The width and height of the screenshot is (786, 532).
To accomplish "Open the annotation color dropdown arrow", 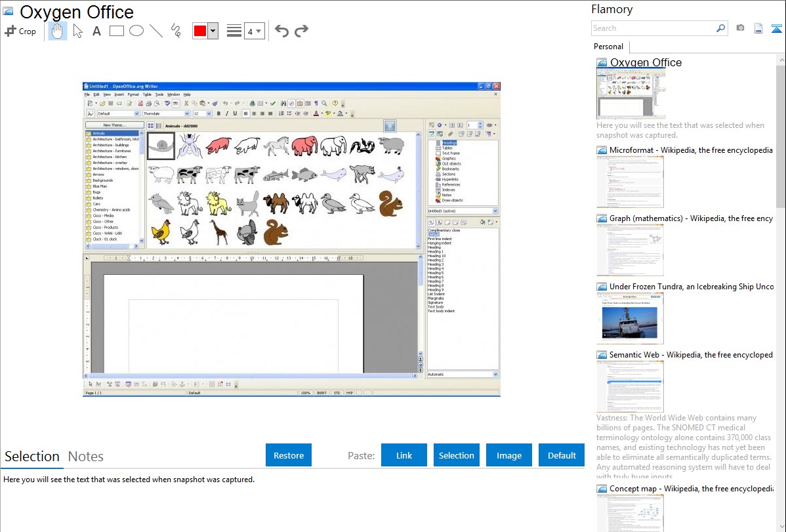I will coord(213,31).
